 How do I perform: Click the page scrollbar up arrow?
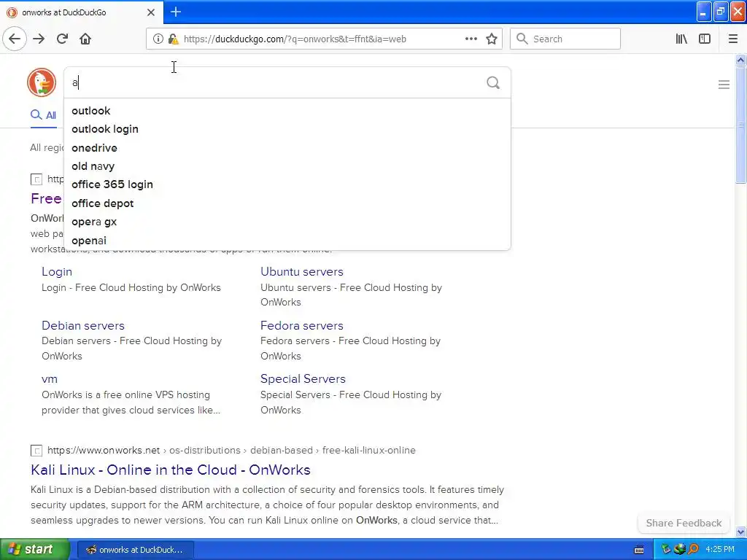(x=740, y=60)
